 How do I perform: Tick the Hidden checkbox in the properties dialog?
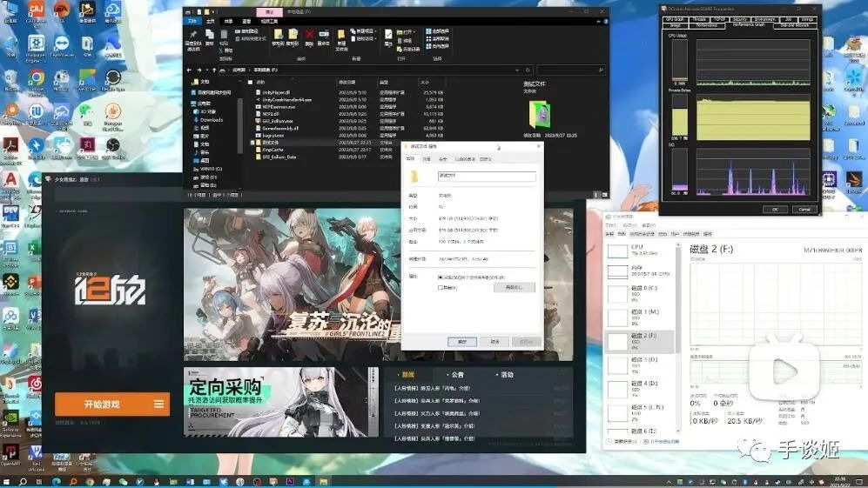coord(441,288)
